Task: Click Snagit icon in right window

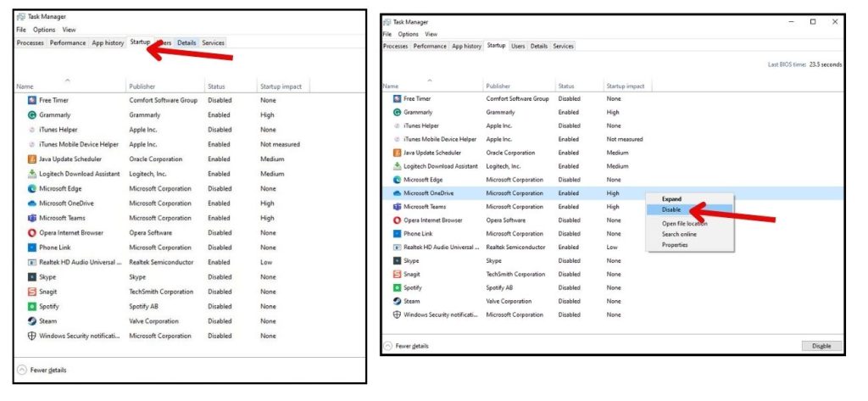Action: point(397,274)
